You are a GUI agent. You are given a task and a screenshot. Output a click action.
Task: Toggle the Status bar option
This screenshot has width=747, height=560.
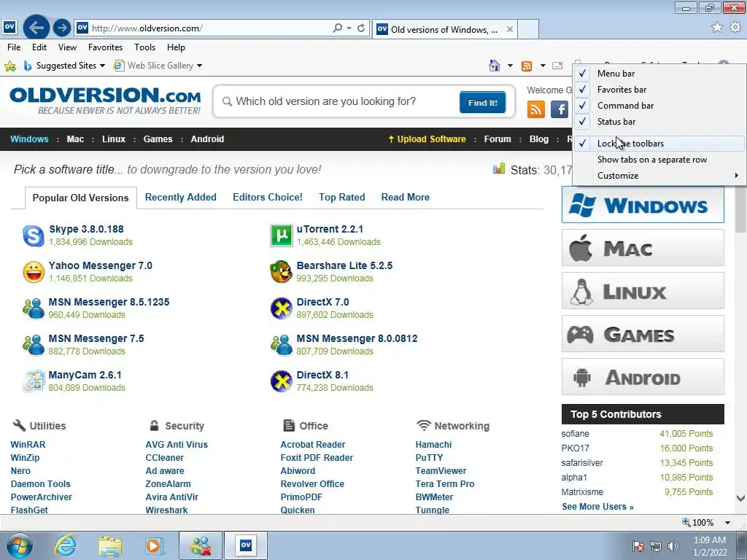659,122
